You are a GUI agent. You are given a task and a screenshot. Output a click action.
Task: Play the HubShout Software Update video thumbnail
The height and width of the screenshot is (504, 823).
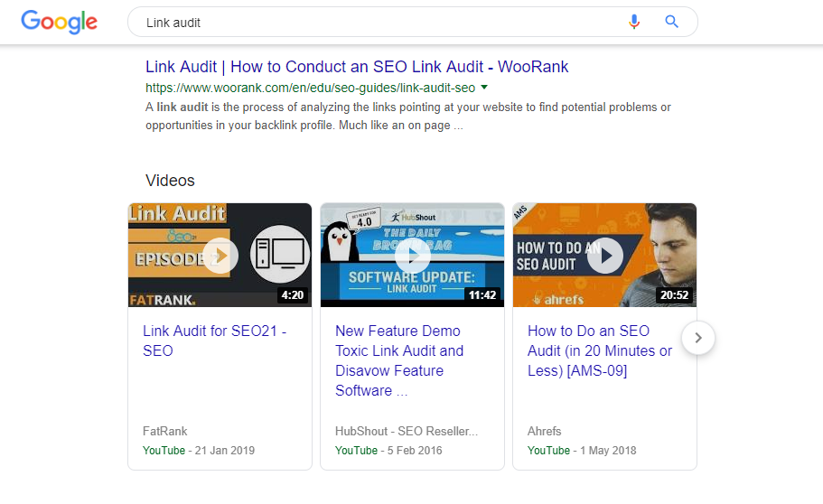tap(412, 255)
